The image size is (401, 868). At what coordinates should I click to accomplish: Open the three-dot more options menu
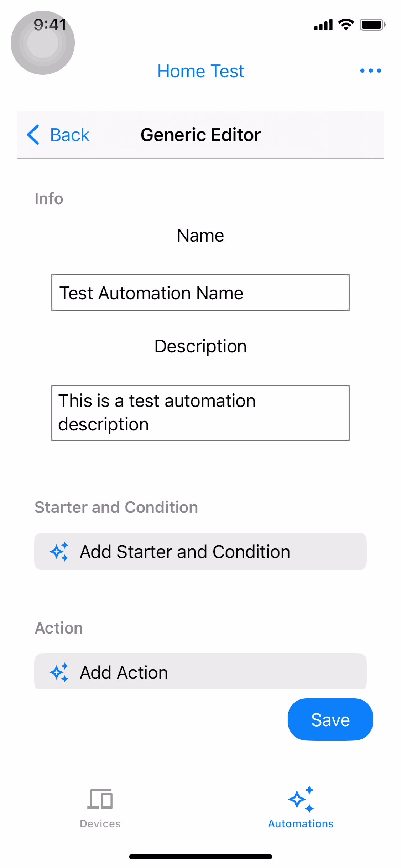point(370,71)
